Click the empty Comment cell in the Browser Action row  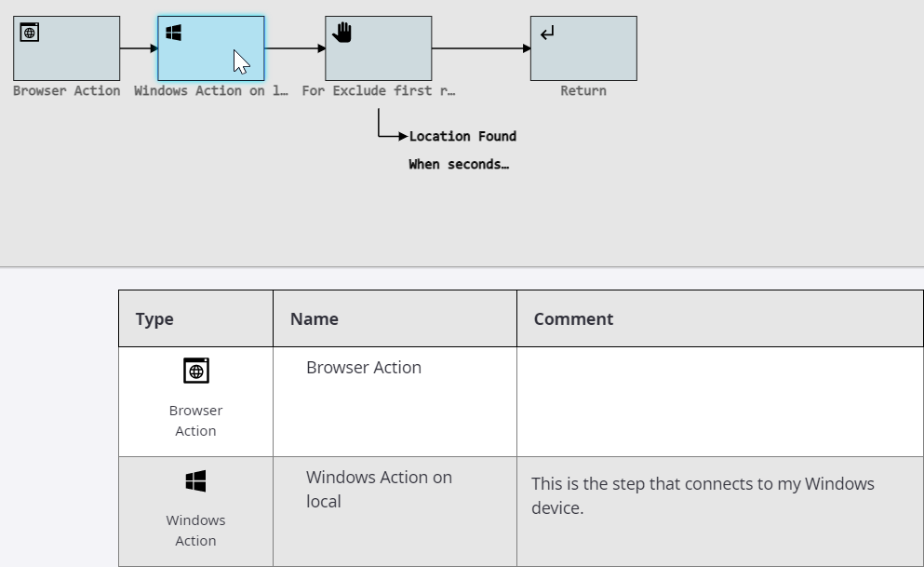(719, 401)
